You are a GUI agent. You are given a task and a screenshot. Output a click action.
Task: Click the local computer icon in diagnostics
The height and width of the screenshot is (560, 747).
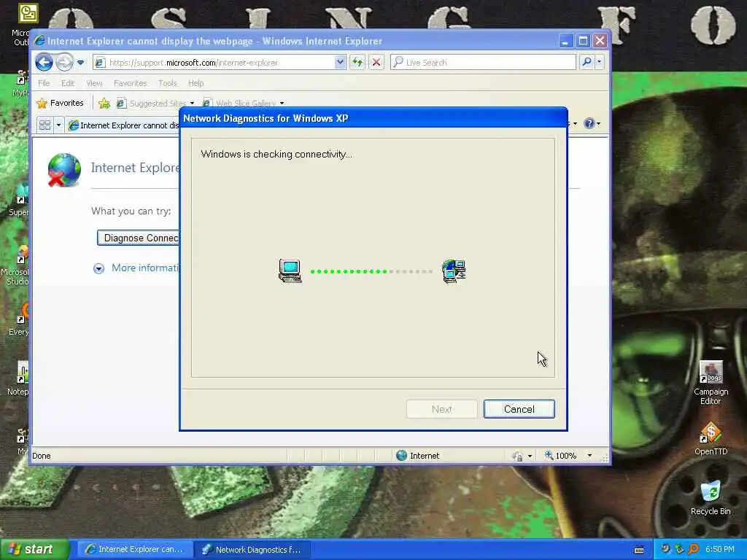[x=290, y=271]
